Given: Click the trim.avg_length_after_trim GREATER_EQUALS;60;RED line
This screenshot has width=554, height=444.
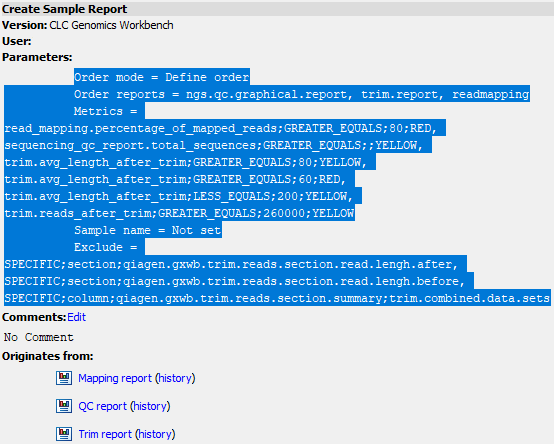Looking at the screenshot, I should coord(175,179).
